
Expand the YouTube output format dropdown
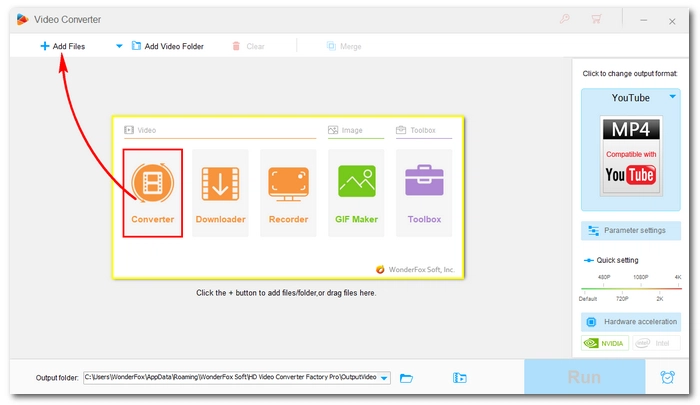672,96
